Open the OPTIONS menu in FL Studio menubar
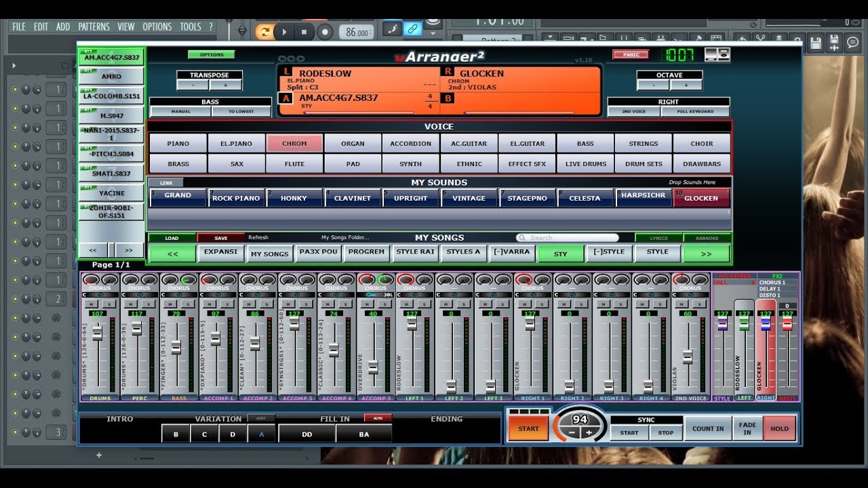 pyautogui.click(x=157, y=27)
